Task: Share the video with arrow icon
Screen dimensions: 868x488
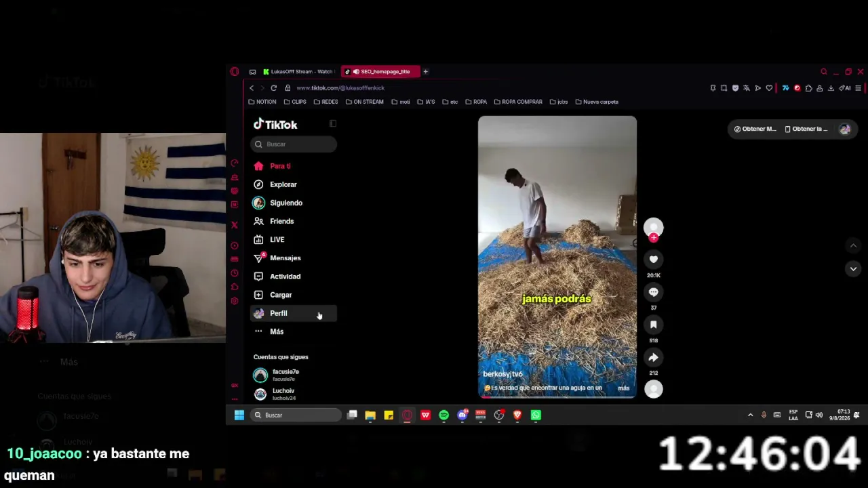Action: pos(654,357)
